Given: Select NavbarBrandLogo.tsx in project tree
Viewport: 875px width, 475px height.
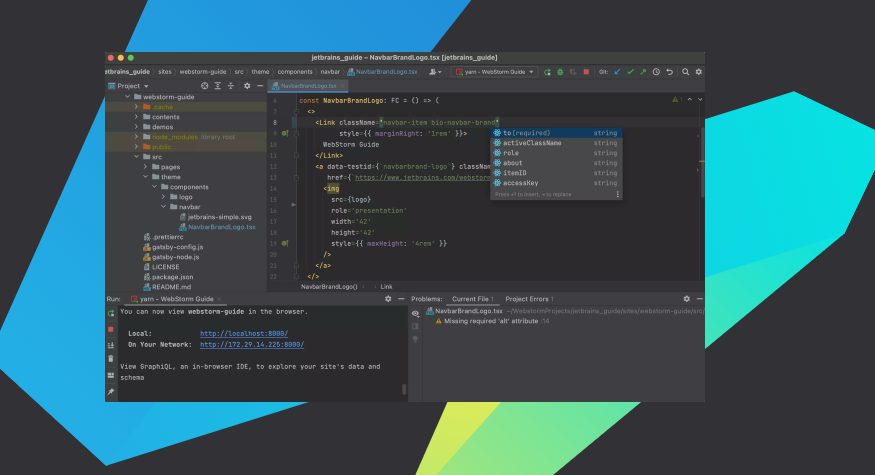Looking at the screenshot, I should coord(217,227).
